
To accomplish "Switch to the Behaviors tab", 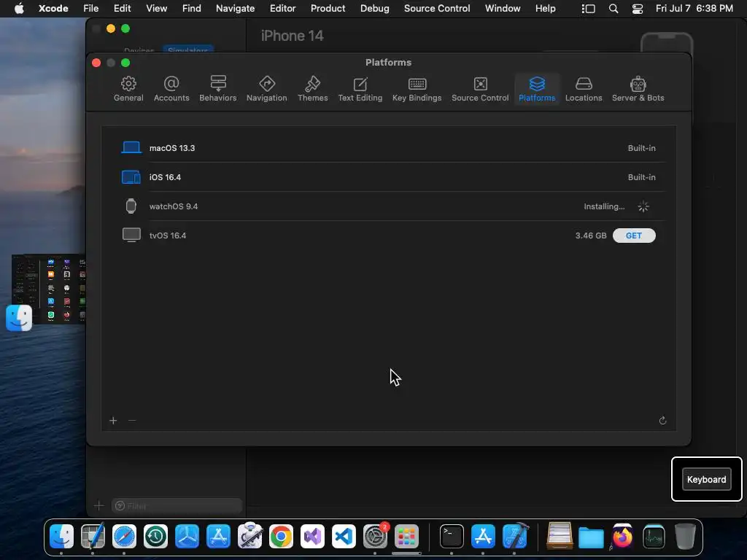I will (217, 89).
